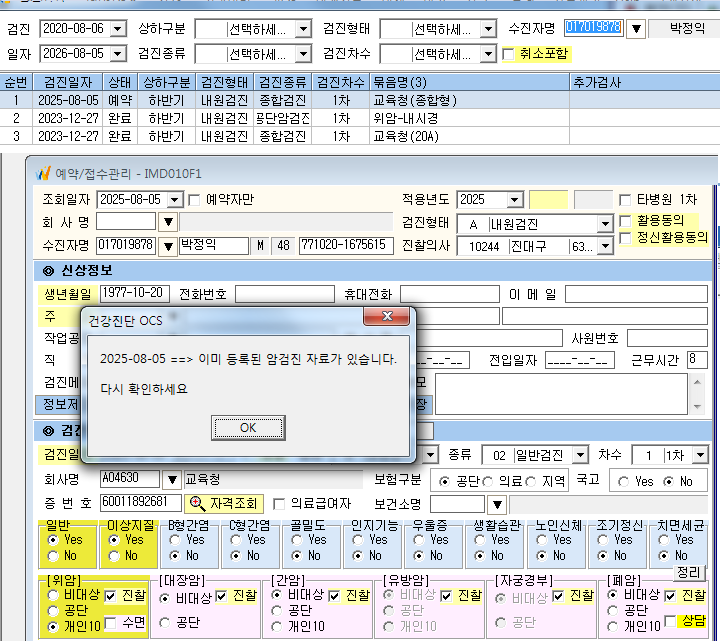Tick the 활용동의 checkbox

pos(625,221)
